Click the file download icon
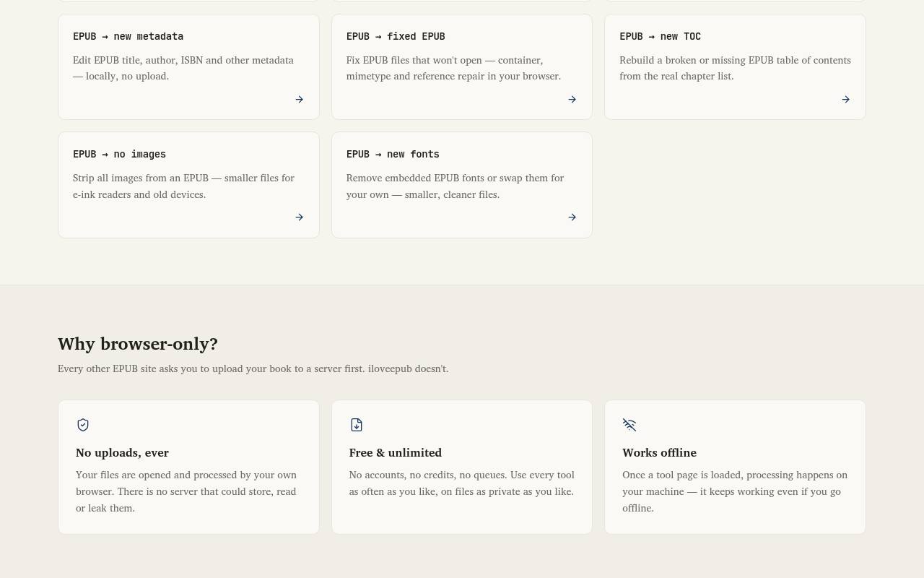This screenshot has width=924, height=578. click(x=357, y=425)
